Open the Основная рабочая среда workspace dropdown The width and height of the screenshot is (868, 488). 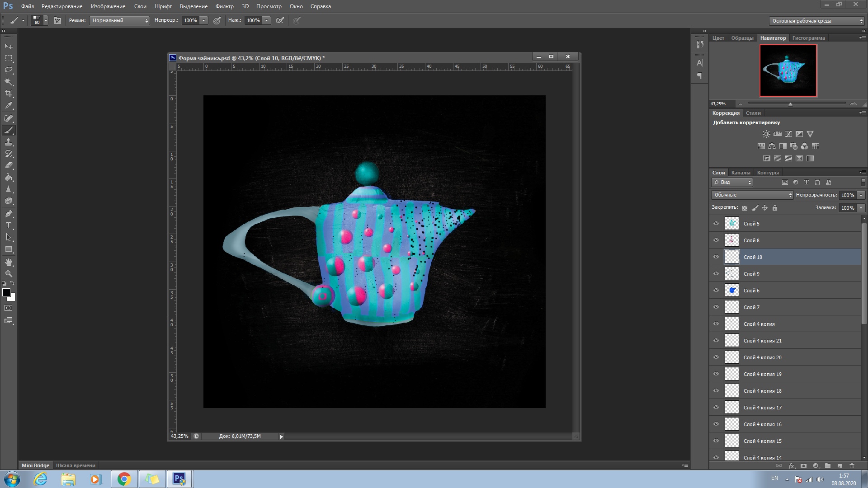[x=816, y=21]
